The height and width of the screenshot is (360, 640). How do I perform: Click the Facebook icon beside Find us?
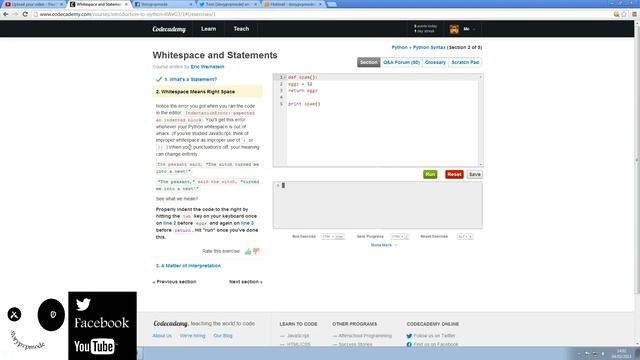[x=409, y=344]
